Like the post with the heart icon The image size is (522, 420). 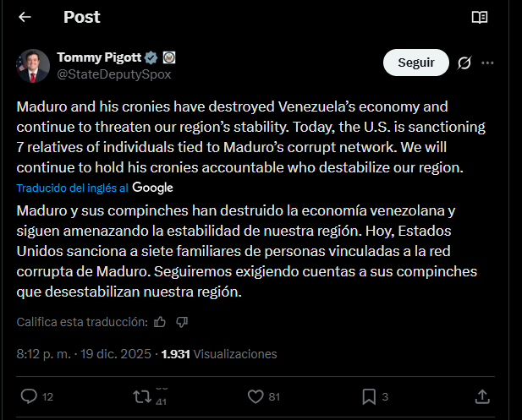click(256, 395)
